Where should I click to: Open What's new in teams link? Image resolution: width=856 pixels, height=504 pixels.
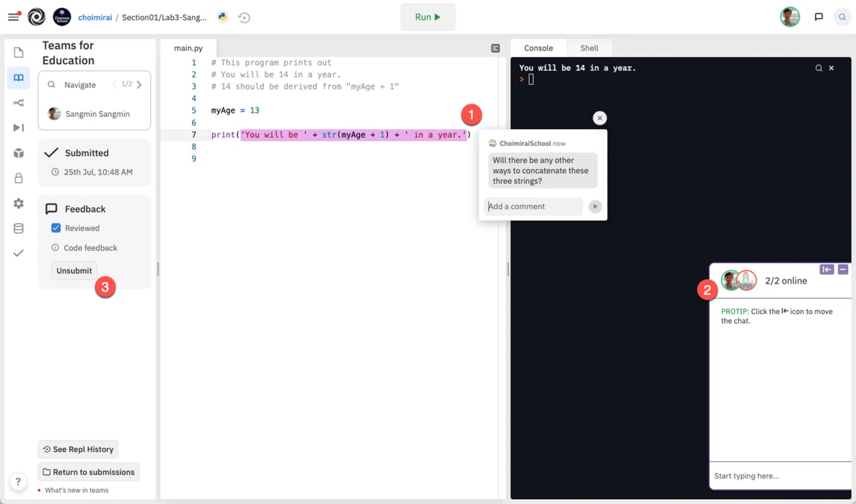tap(76, 490)
